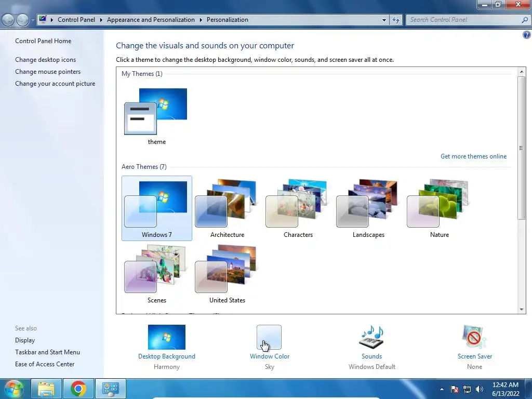Click the Screen Saver text link

tap(475, 356)
